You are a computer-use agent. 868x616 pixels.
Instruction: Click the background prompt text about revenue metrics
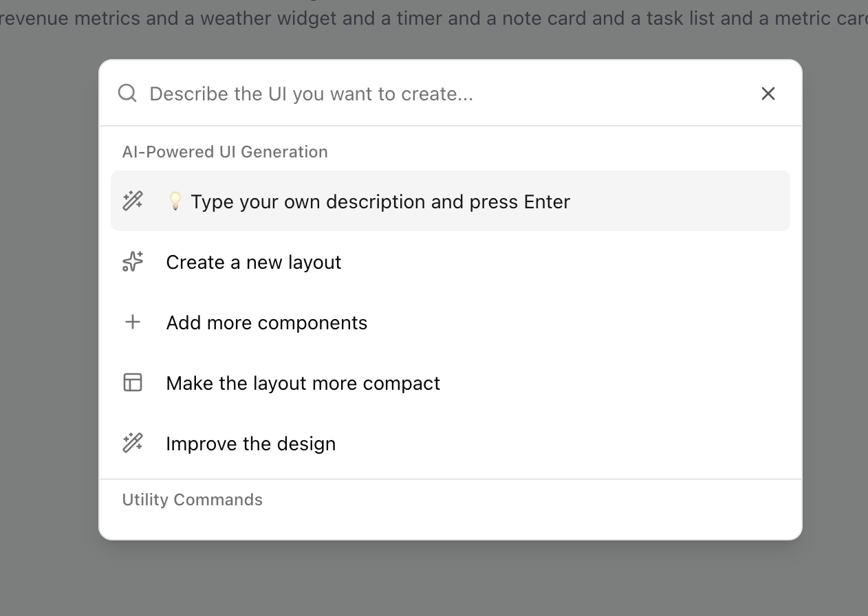[433, 18]
